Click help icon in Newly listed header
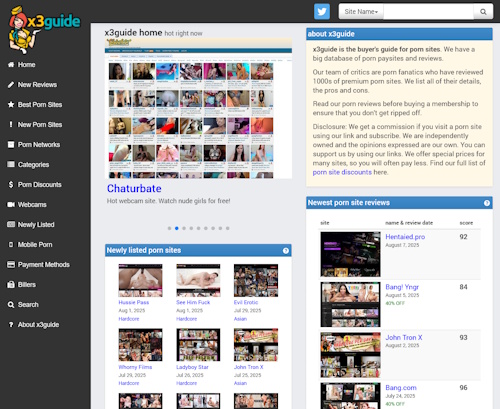This screenshot has width=500, height=409. pos(286,251)
